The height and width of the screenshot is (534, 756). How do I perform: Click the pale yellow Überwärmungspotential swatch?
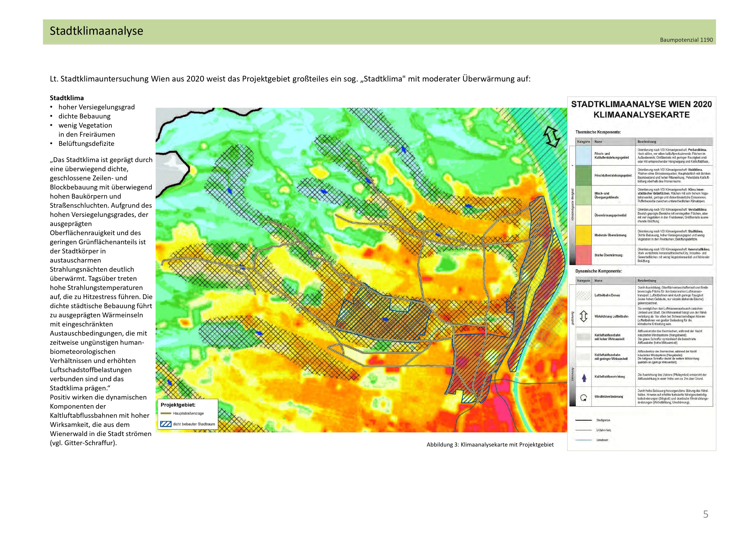click(583, 215)
